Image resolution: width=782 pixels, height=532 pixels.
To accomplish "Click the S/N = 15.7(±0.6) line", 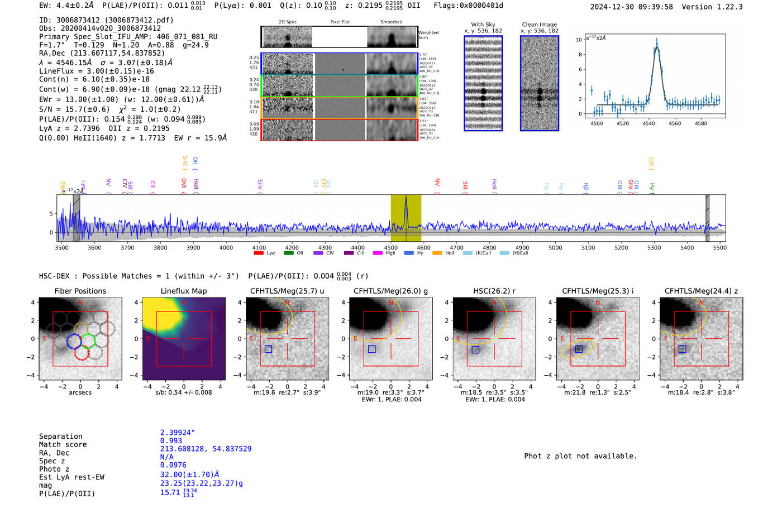I will pos(110,109).
